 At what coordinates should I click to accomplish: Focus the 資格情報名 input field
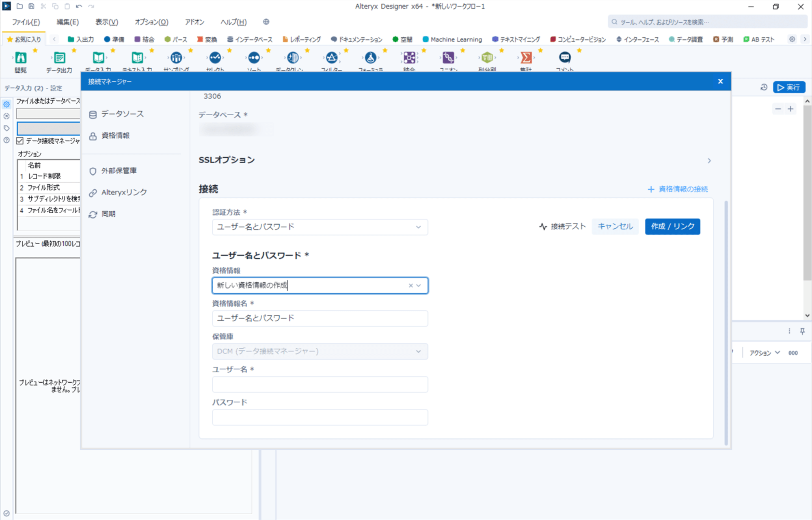320,318
